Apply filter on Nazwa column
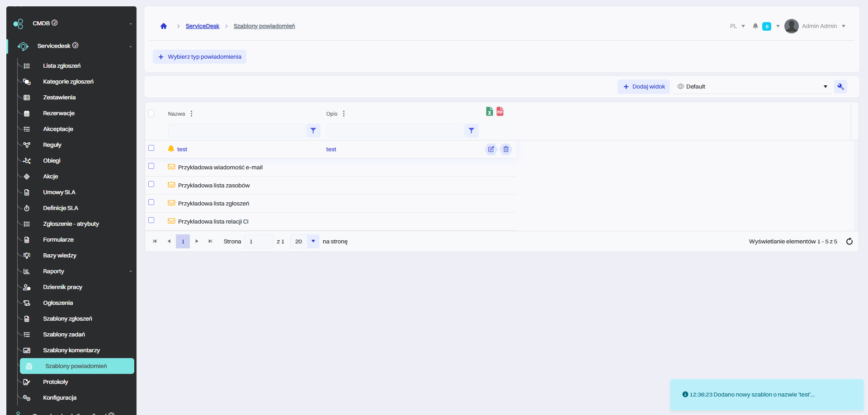868x415 pixels. pyautogui.click(x=313, y=131)
